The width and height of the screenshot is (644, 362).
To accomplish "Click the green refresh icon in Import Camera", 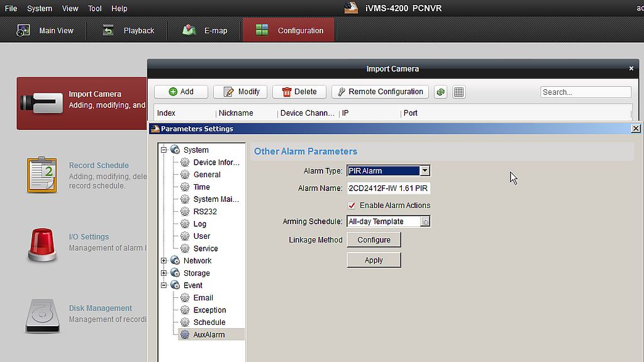I will (441, 92).
